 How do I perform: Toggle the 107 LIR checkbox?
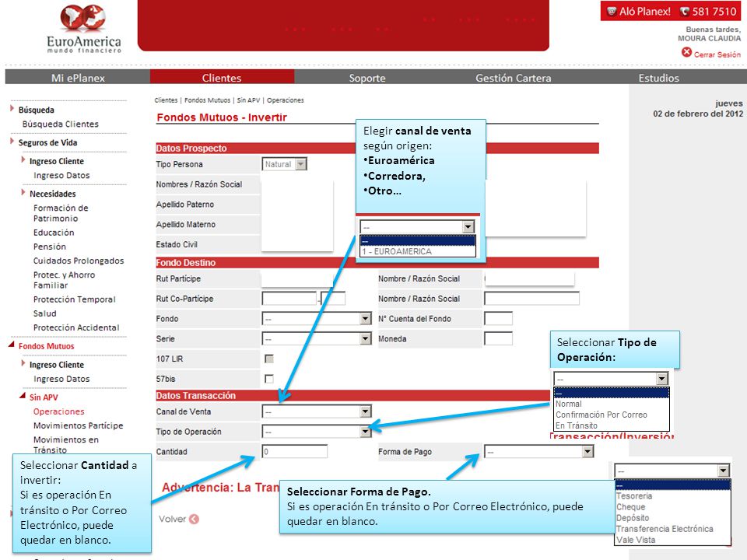click(x=269, y=359)
